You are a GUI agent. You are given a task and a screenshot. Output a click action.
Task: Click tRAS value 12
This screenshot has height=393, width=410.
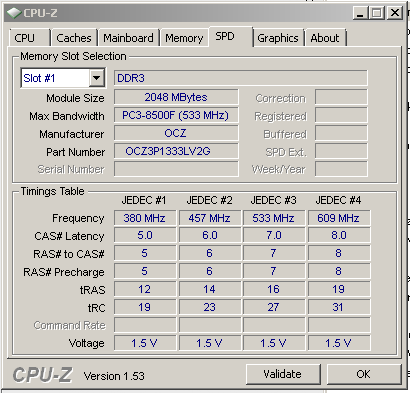(x=145, y=289)
